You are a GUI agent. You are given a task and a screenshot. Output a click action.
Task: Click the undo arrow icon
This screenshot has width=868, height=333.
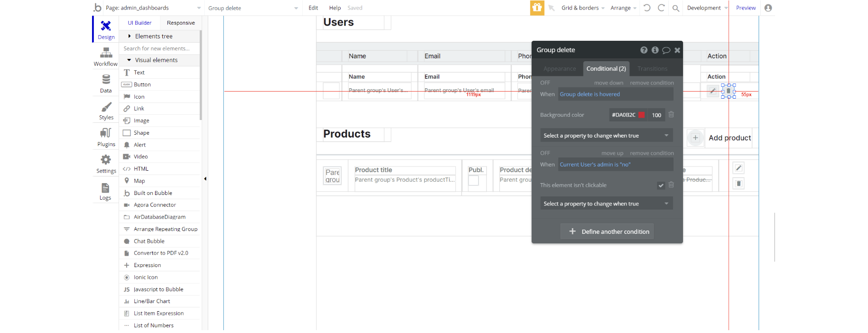tap(647, 8)
